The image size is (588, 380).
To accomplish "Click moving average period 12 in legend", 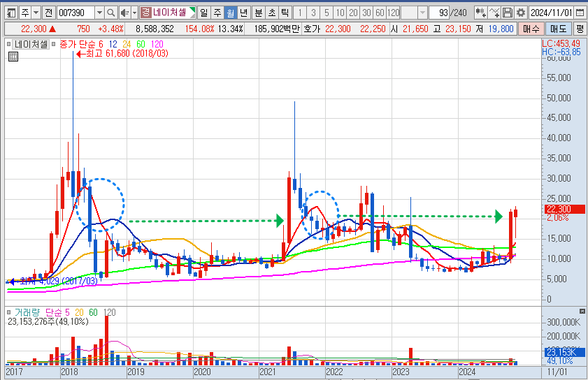I will (x=113, y=44).
